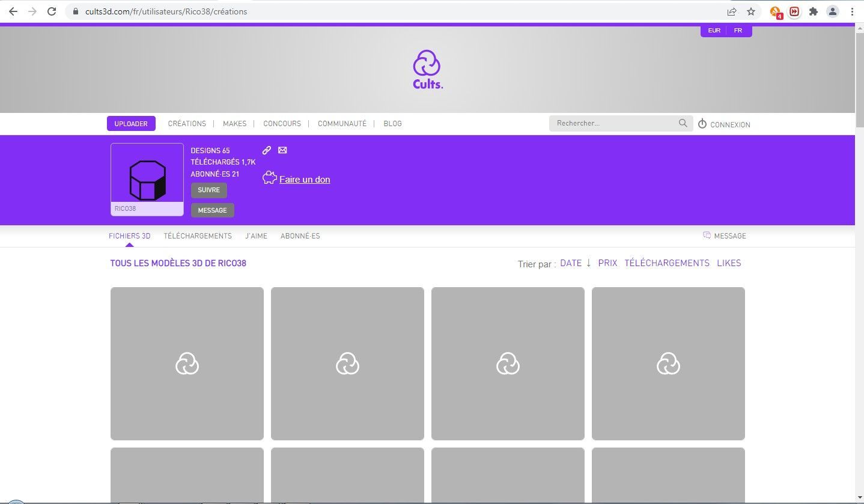Open the MAKES menu item
The image size is (864, 504).
tap(234, 124)
